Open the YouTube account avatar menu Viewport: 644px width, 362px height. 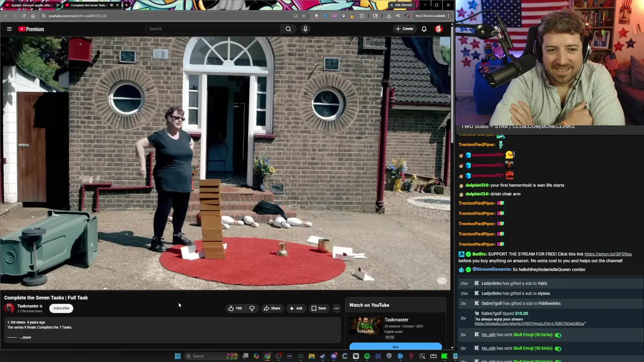[439, 29]
